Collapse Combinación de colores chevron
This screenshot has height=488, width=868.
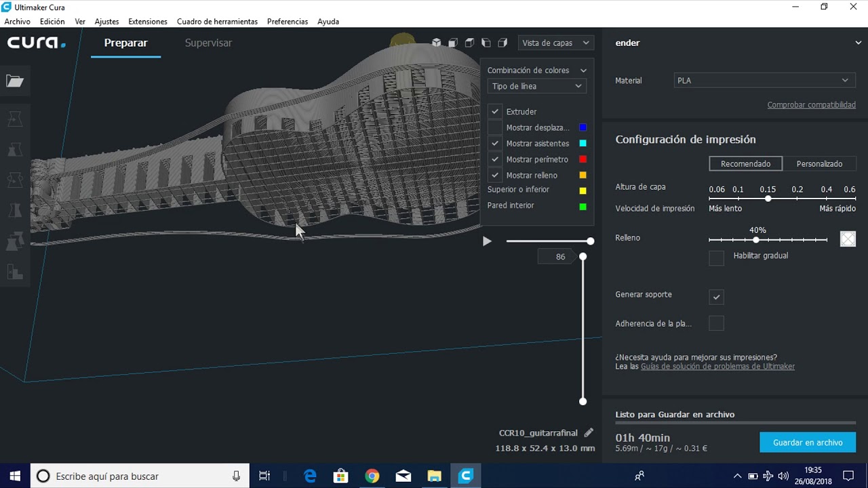(583, 70)
